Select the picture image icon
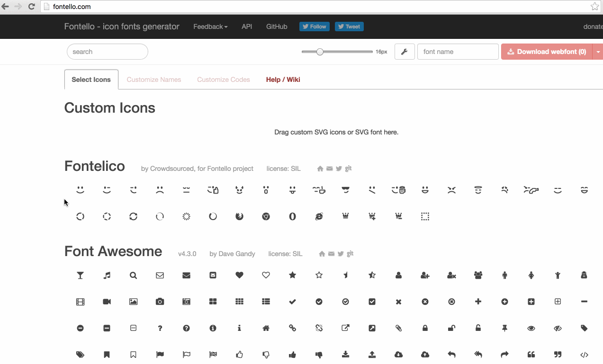Viewport: 603px width, 364px height. tap(134, 302)
